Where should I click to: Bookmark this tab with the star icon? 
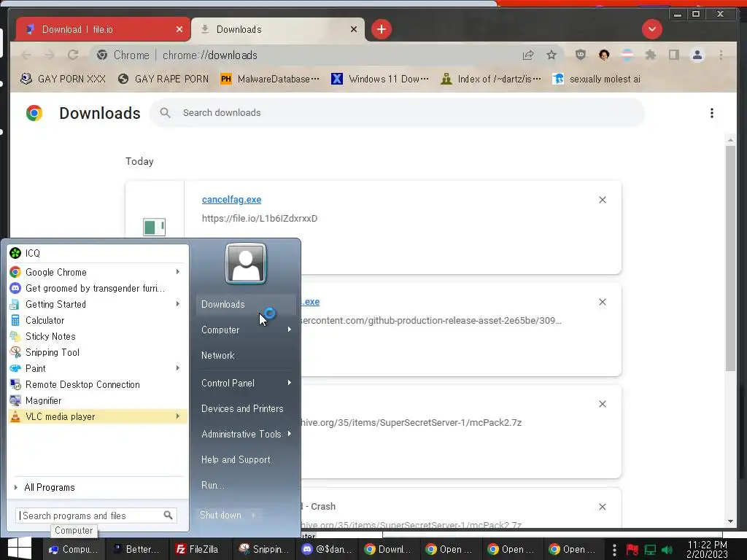click(x=551, y=55)
